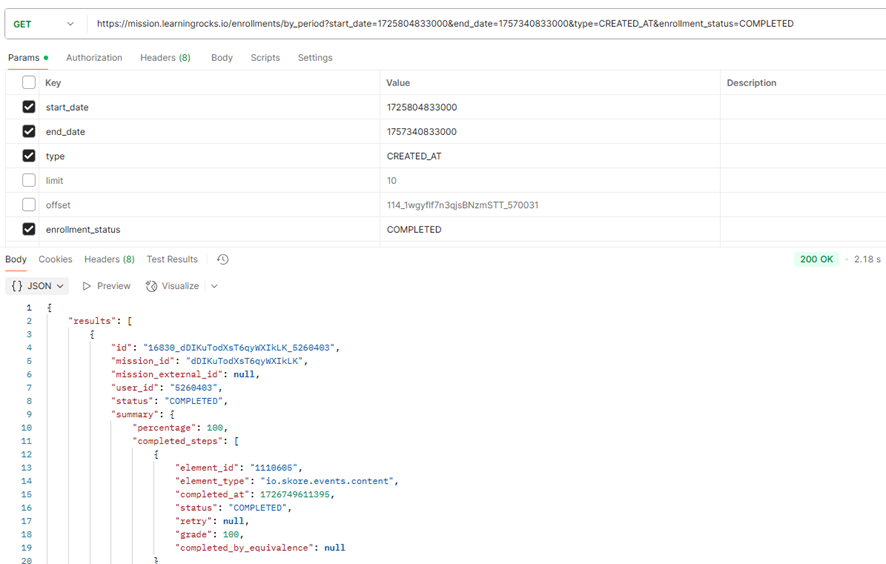Open the JSON format dropdown
The width and height of the screenshot is (886, 564).
pos(38,286)
